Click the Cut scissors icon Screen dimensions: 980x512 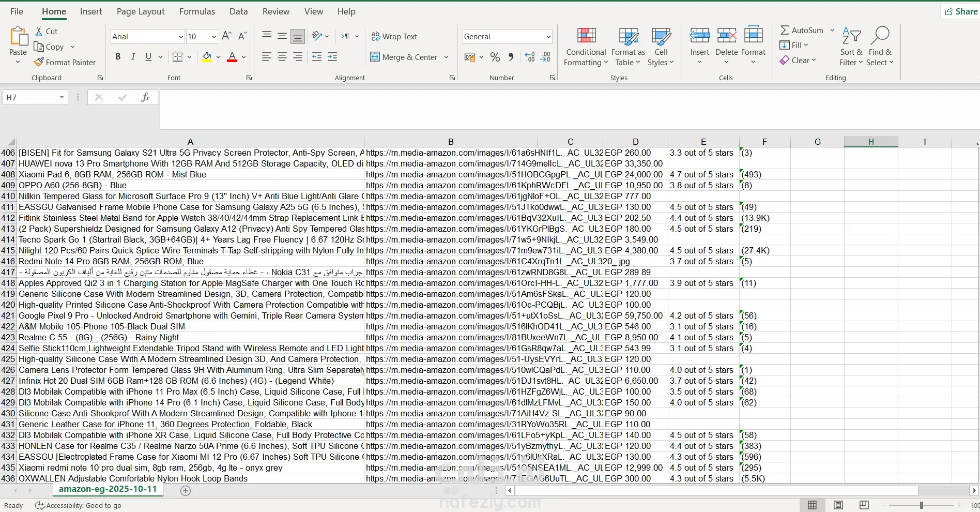click(39, 32)
